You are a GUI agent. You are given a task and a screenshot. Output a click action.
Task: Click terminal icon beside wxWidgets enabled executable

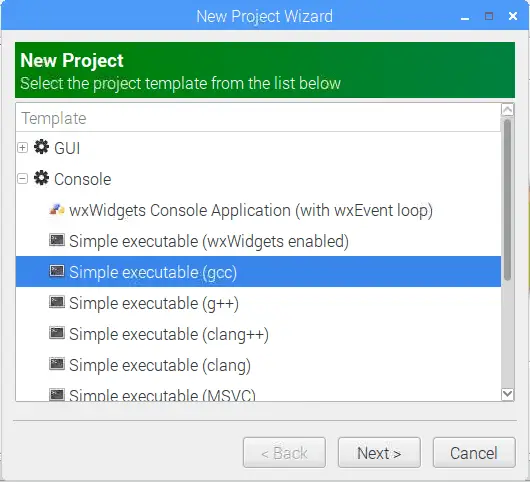[x=56, y=240]
